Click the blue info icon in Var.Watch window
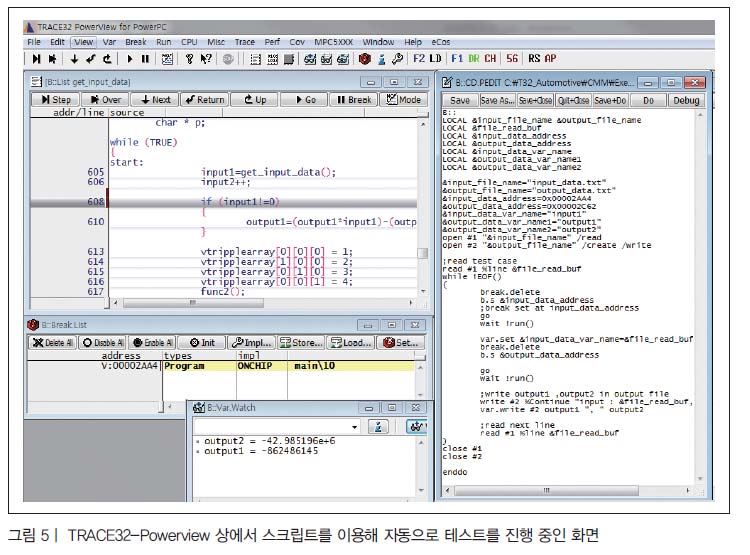 [378, 426]
